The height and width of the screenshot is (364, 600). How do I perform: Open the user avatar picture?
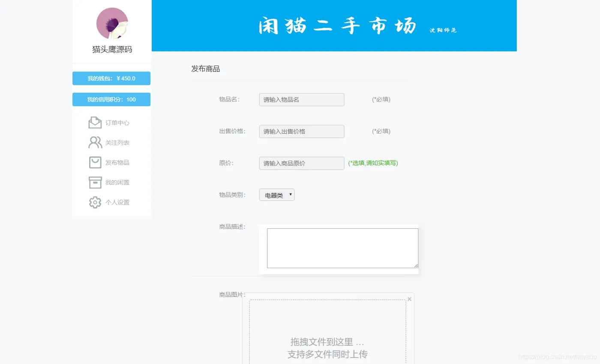(x=112, y=24)
